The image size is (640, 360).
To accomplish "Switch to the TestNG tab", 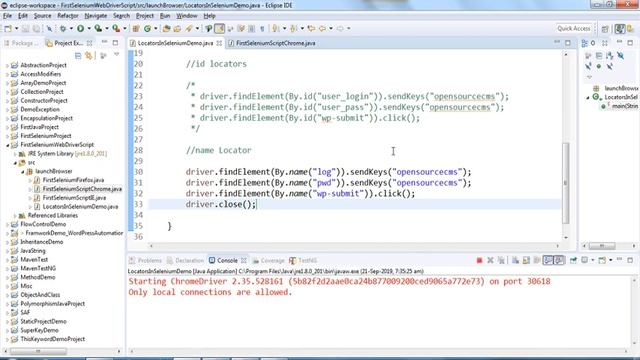I will (303, 260).
